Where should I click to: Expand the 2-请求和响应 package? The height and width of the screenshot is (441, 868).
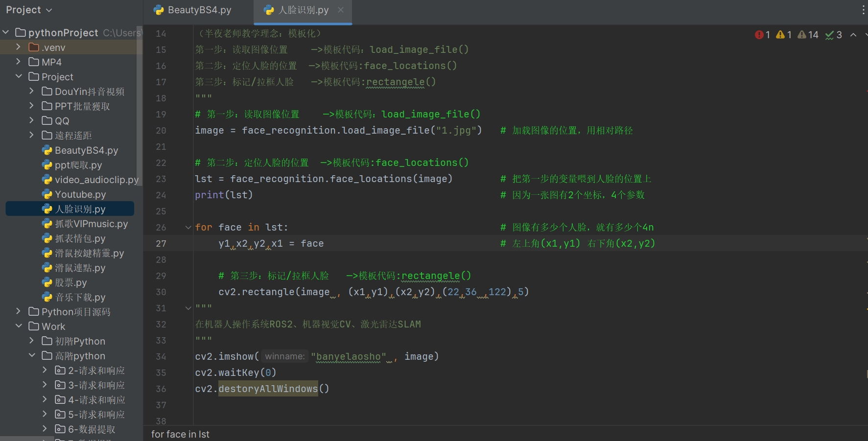[45, 370]
